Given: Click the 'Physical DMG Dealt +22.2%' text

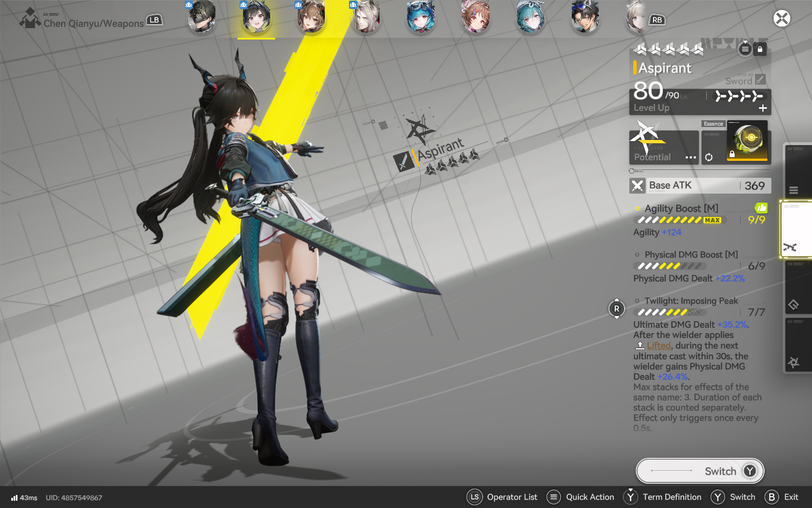Looking at the screenshot, I should click(x=689, y=278).
